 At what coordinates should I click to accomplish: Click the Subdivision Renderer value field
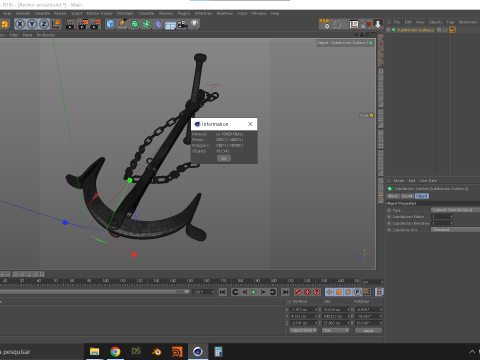click(x=442, y=223)
